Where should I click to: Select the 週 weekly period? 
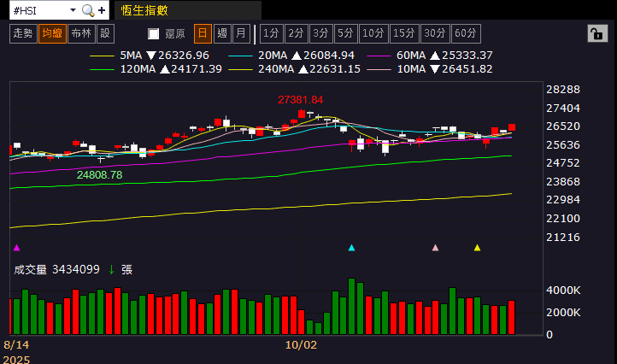[x=222, y=33]
